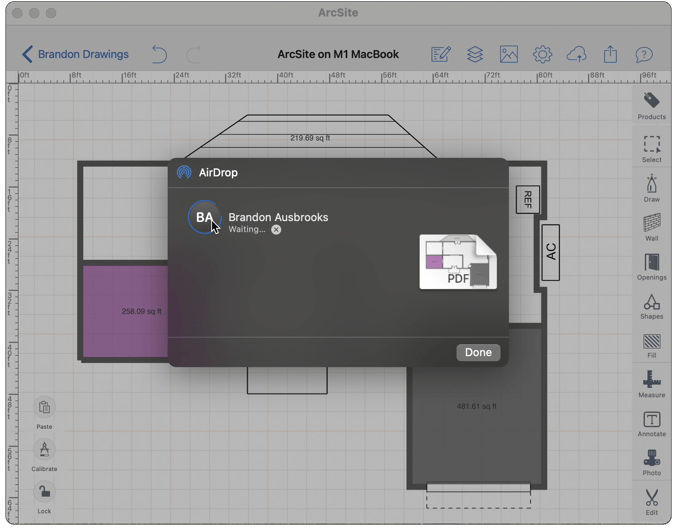680x530 pixels.
Task: Select the Products tool in sidebar
Action: pos(651,103)
